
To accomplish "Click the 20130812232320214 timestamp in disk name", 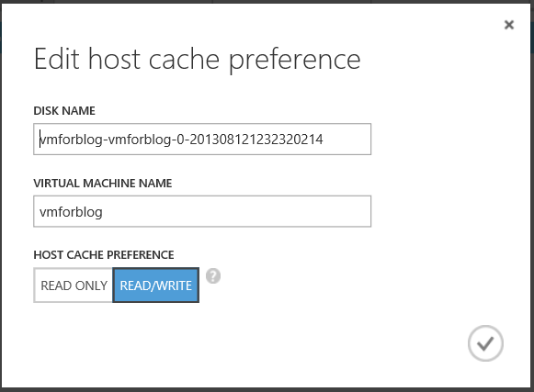I will pos(256,140).
